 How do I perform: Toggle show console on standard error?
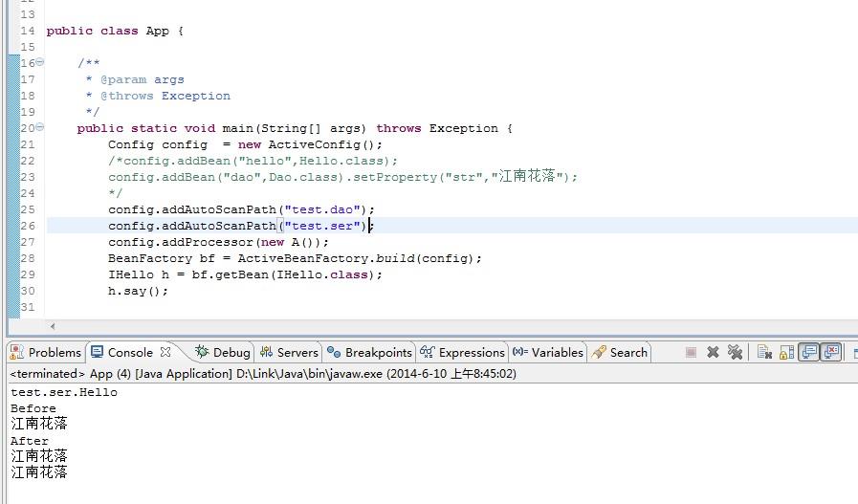(831, 352)
